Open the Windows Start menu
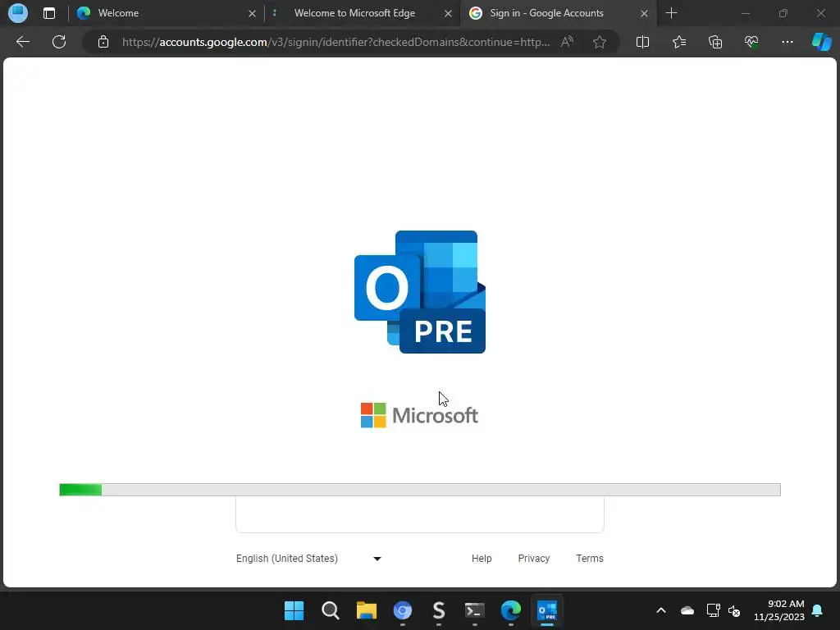This screenshot has height=630, width=840. (x=294, y=610)
